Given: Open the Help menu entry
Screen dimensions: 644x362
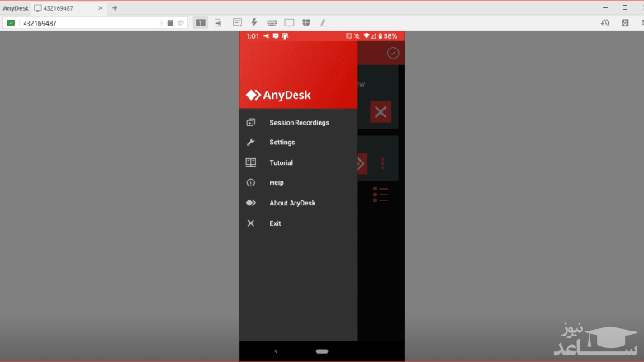Looking at the screenshot, I should pos(276,182).
